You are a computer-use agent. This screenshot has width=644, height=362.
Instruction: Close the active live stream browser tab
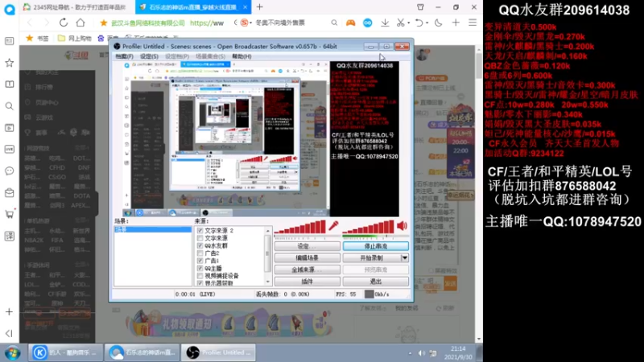246,7
